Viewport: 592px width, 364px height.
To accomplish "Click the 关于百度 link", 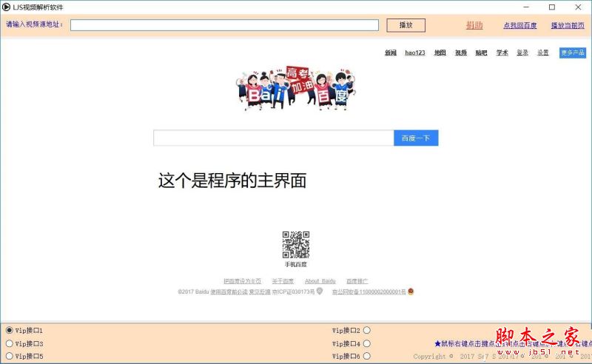I will click(x=283, y=281).
